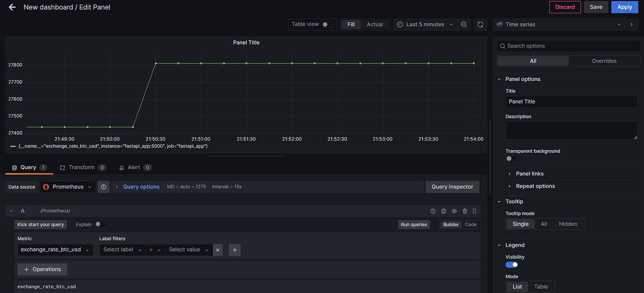
Task: Go back using the arrow icon
Action: coord(12,7)
